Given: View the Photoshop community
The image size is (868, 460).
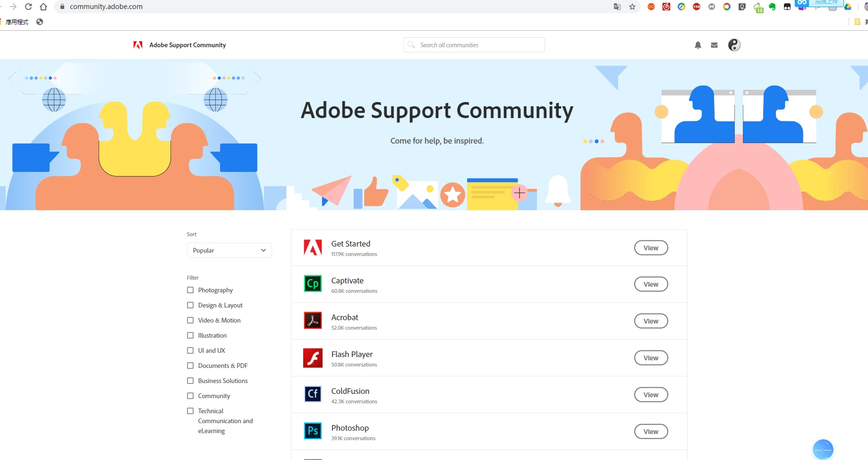Looking at the screenshot, I should 651,432.
